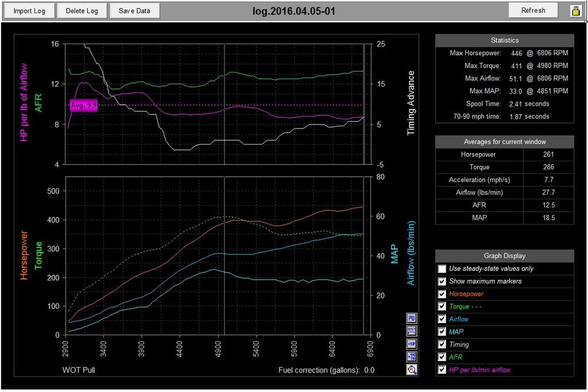Click the +SP spool time icon
This screenshot has height=392, width=588.
[411, 344]
